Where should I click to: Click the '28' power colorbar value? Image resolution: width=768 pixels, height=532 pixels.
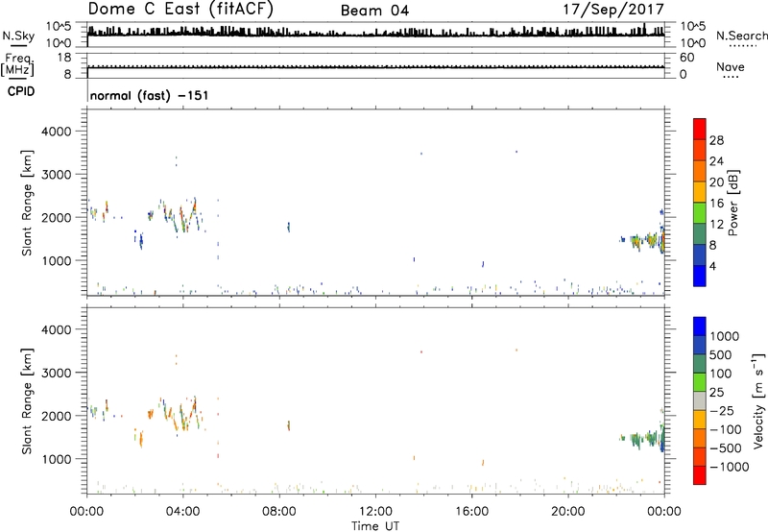716,140
